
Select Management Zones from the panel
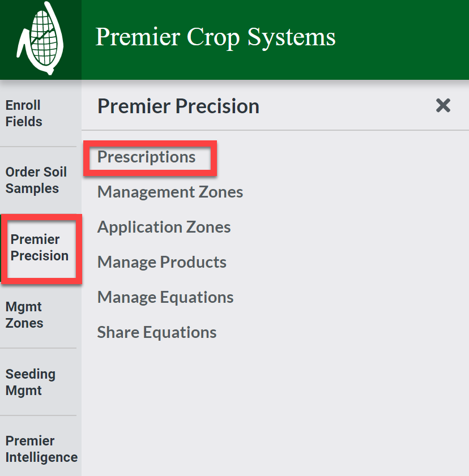169,192
